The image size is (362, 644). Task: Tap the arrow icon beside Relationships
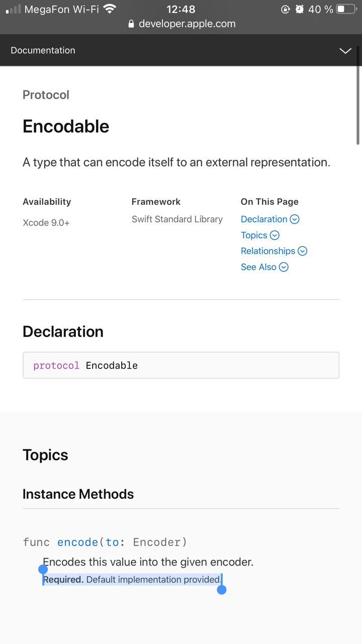[x=303, y=251]
